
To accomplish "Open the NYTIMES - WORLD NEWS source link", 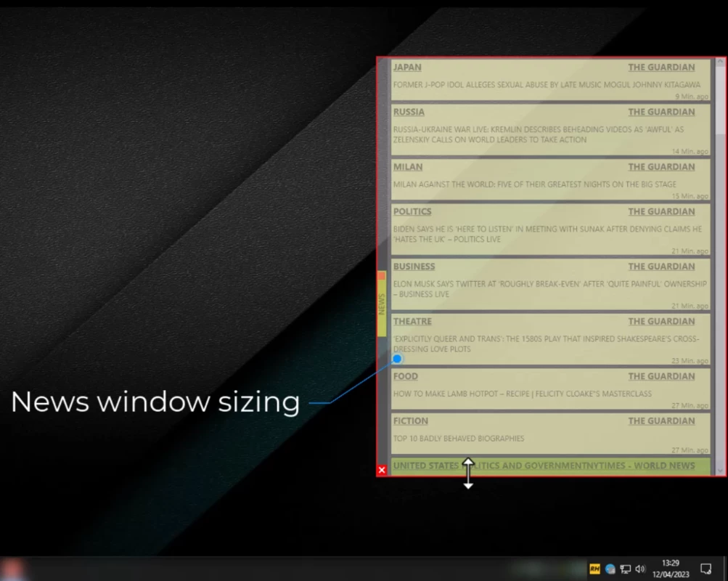I will (x=639, y=466).
